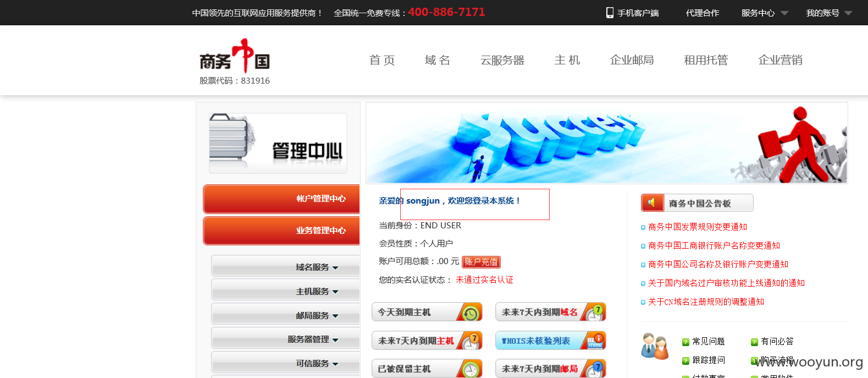Click the 未通过实名认证 status link

tap(484, 280)
